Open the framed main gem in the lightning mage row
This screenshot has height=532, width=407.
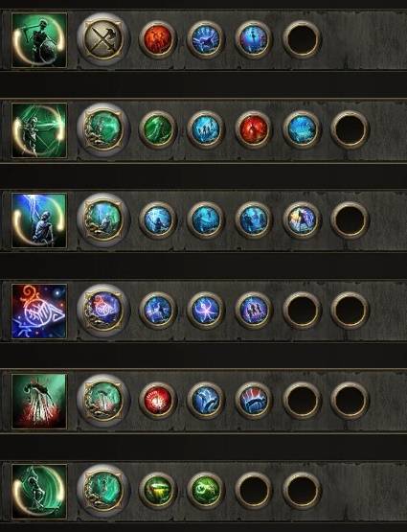[103, 220]
